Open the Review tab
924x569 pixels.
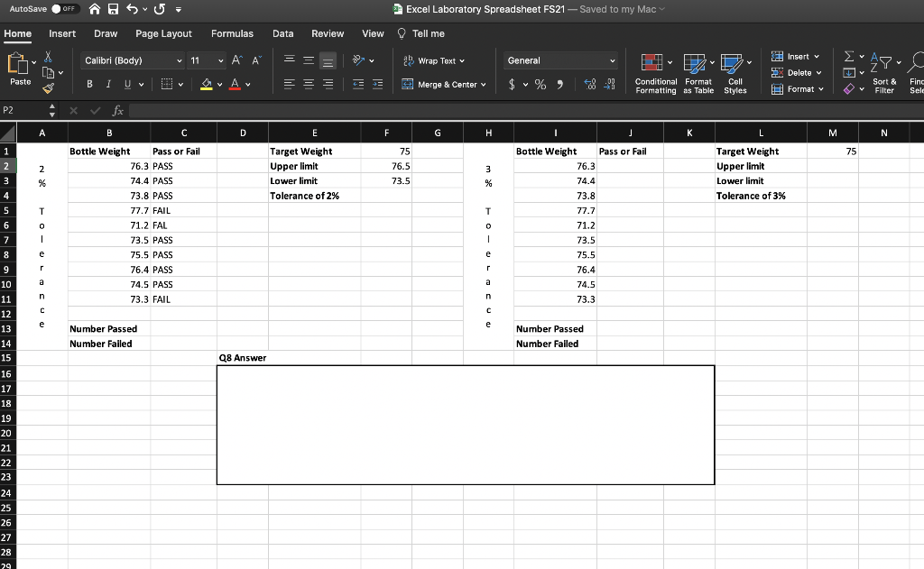327,33
